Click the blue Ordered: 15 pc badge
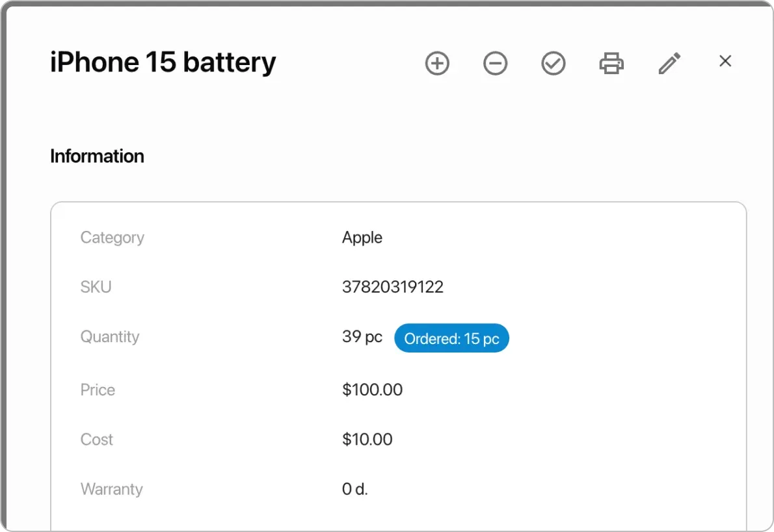The height and width of the screenshot is (532, 774). [x=451, y=338]
